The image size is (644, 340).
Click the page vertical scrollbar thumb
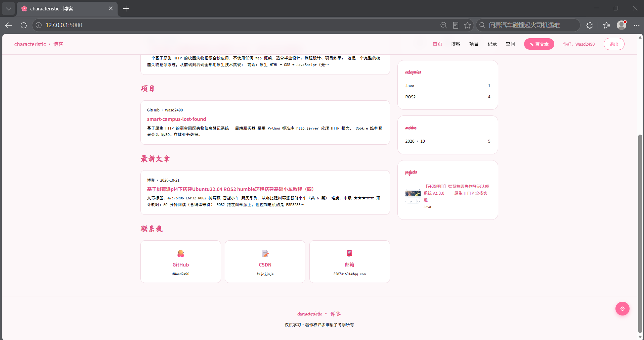(640, 233)
